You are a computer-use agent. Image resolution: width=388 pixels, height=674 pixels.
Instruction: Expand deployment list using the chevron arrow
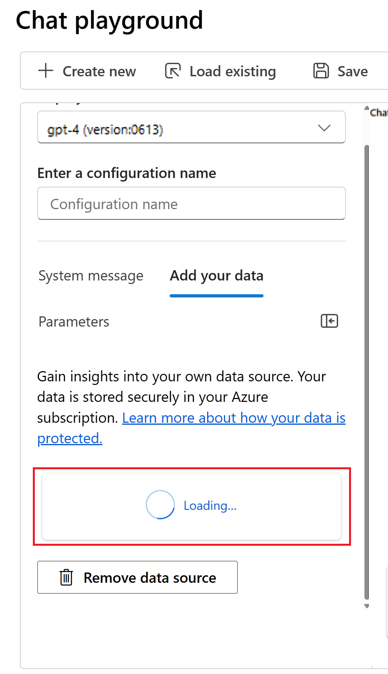(x=324, y=128)
